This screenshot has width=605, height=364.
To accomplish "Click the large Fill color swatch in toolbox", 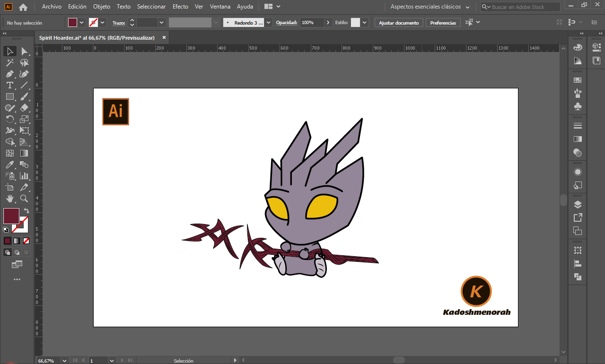I will (x=11, y=216).
